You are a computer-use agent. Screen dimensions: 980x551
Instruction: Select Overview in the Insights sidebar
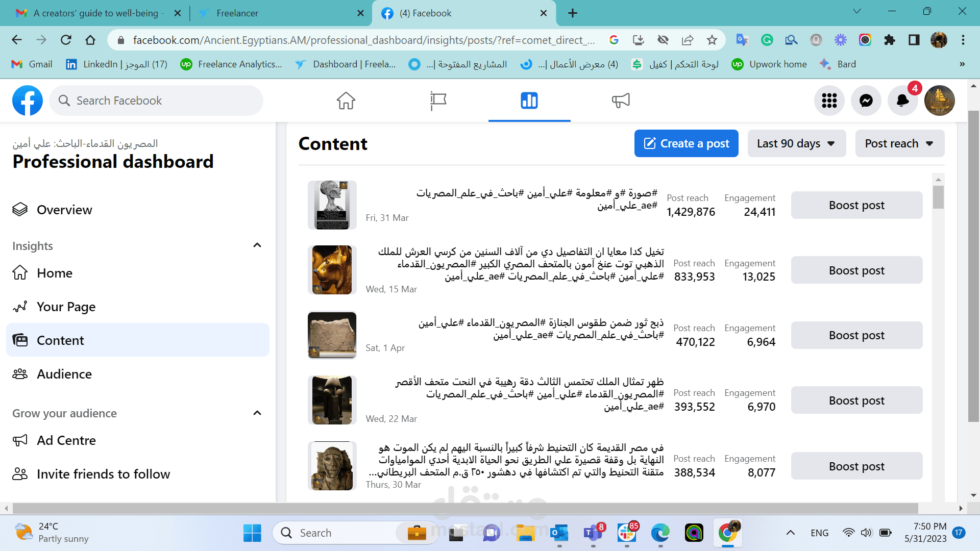click(64, 209)
